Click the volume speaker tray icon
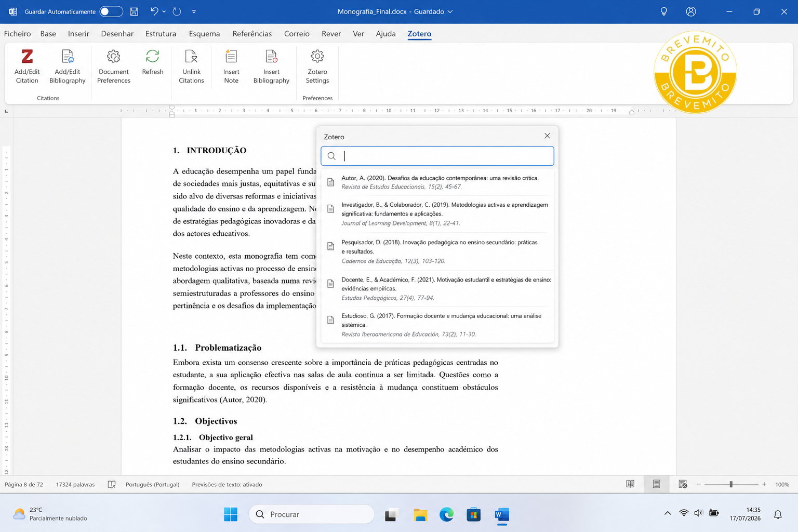This screenshot has width=798, height=532. point(699,513)
